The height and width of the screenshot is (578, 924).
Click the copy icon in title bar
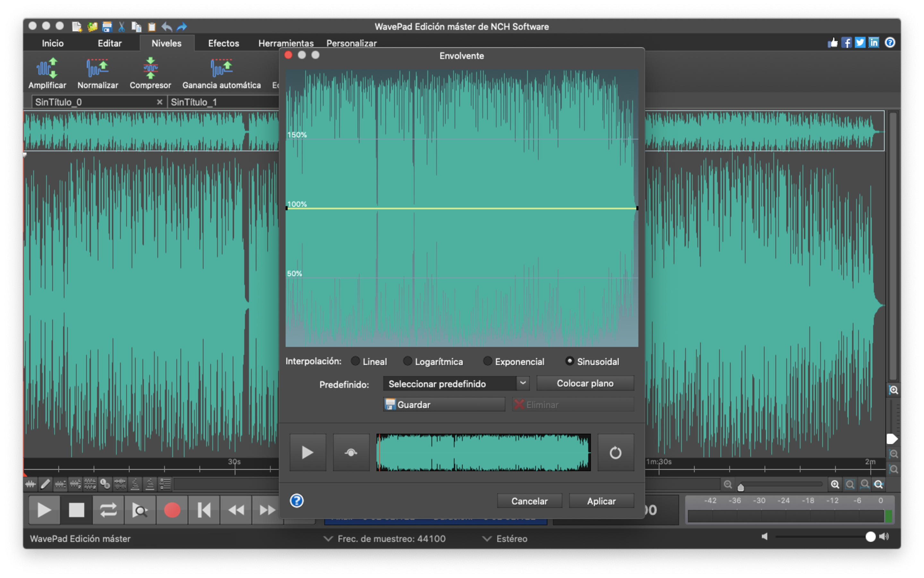(x=136, y=27)
